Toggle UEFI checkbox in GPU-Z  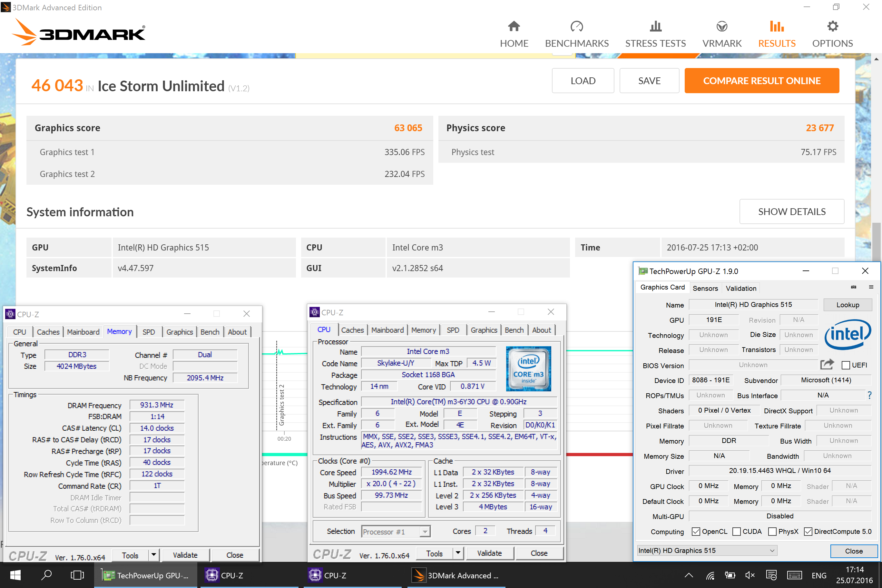846,365
